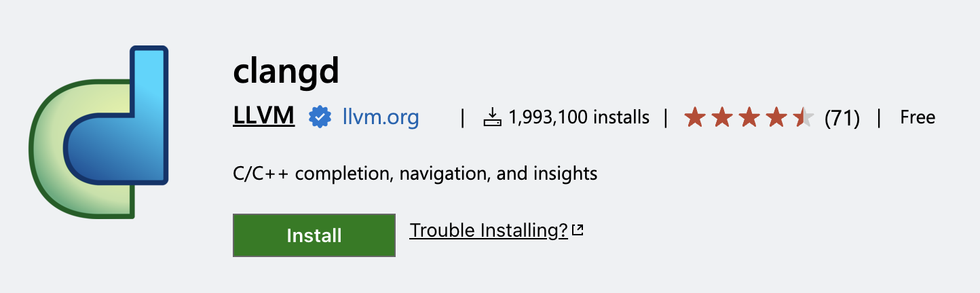980x293 pixels.
Task: Select the first rating star
Action: tap(695, 117)
